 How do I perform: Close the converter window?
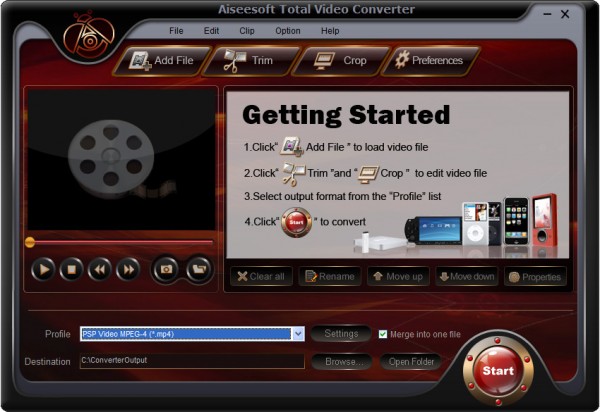coord(565,15)
